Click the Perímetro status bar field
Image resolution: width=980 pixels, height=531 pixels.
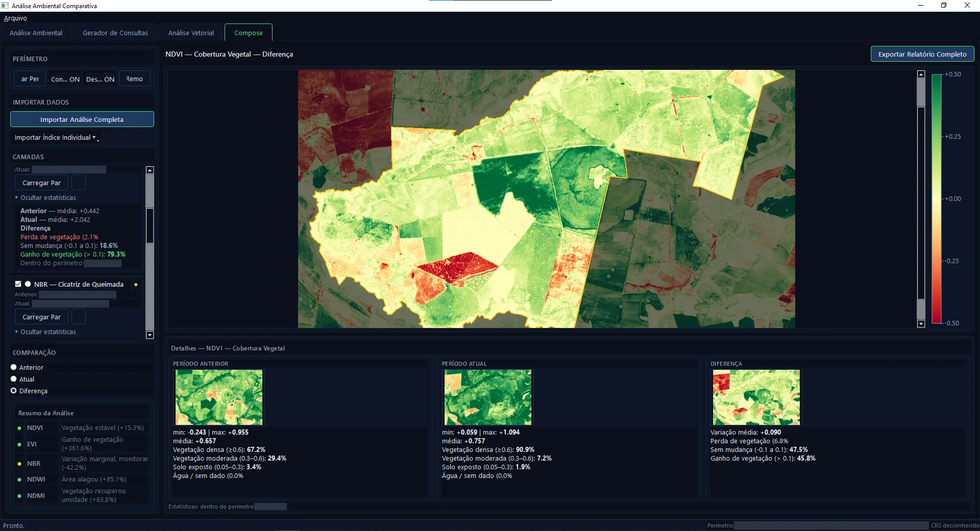tap(831, 525)
